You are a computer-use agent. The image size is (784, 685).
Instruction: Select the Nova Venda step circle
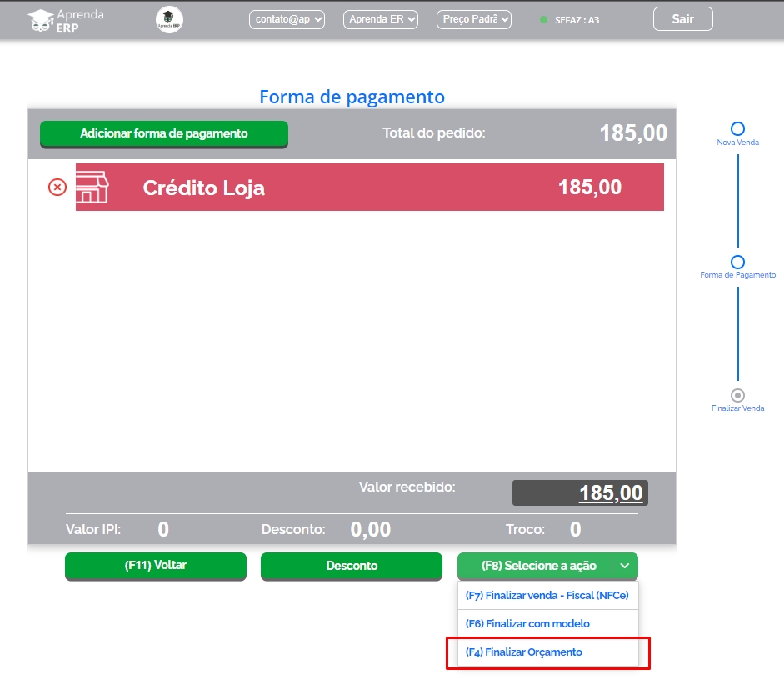click(x=737, y=128)
